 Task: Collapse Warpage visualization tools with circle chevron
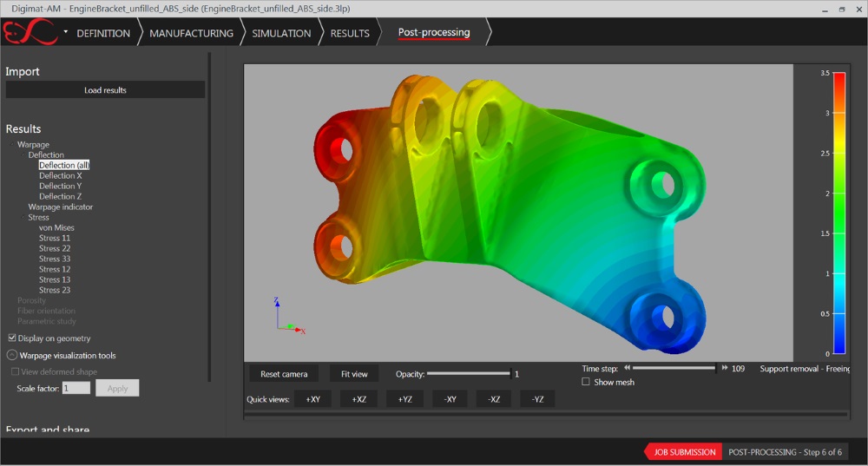(11, 355)
